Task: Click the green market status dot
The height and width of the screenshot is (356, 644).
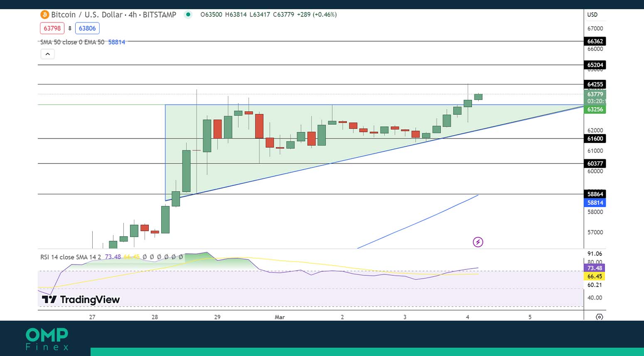Action: [188, 15]
